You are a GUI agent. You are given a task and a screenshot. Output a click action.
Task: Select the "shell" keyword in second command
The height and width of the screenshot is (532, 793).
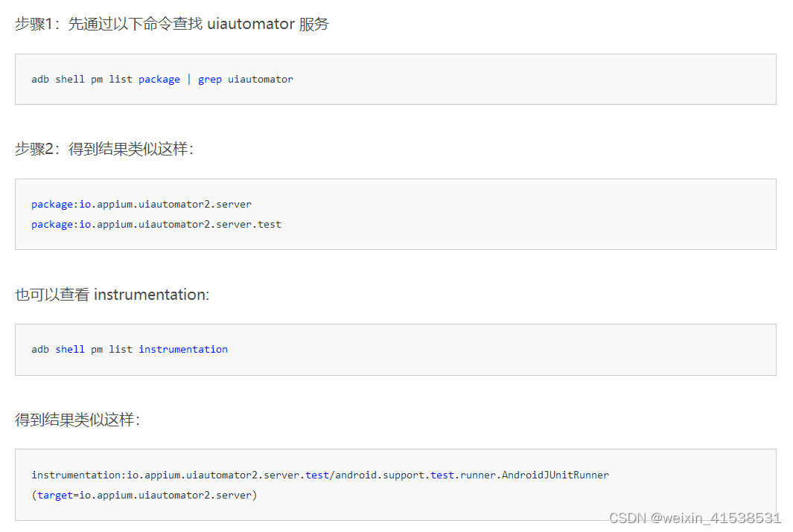(x=69, y=349)
